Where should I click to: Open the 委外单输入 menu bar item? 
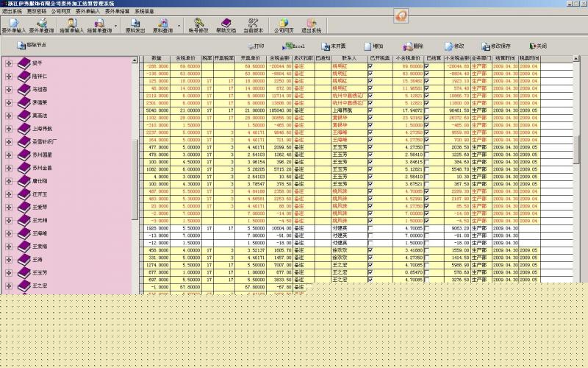pyautogui.click(x=87, y=11)
